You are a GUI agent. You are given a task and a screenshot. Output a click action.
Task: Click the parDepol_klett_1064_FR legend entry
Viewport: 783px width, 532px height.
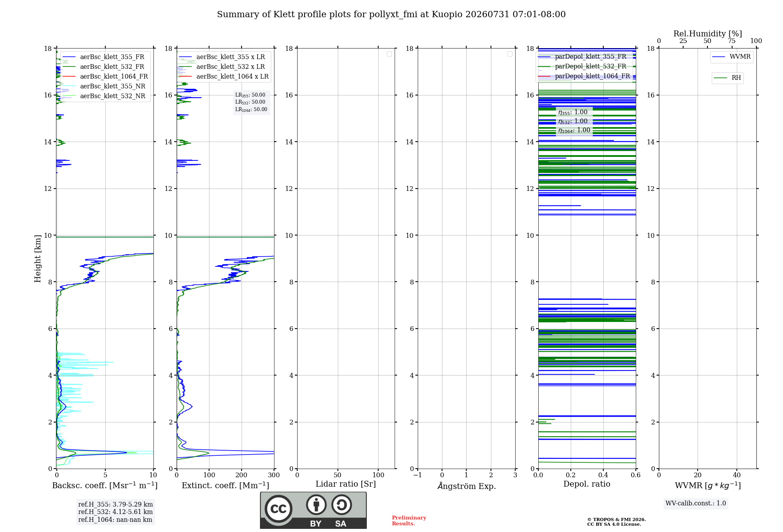584,76
